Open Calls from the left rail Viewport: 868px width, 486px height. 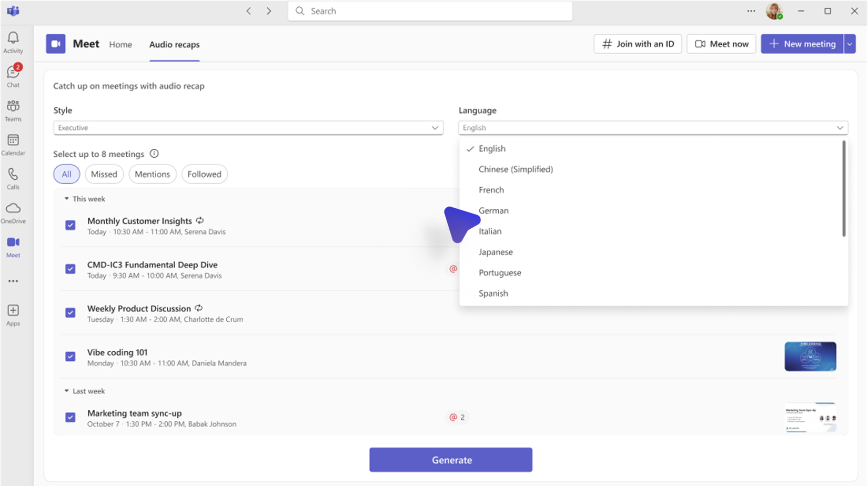13,179
